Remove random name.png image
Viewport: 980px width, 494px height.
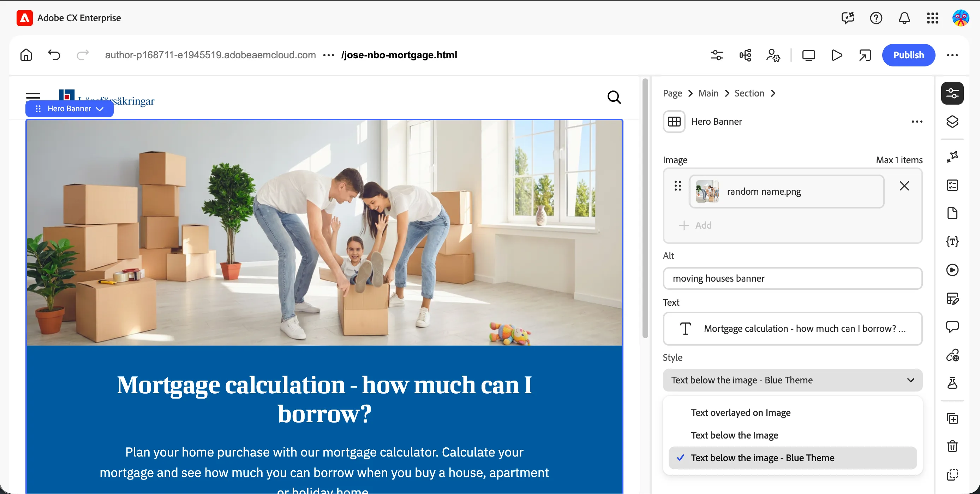(x=904, y=186)
